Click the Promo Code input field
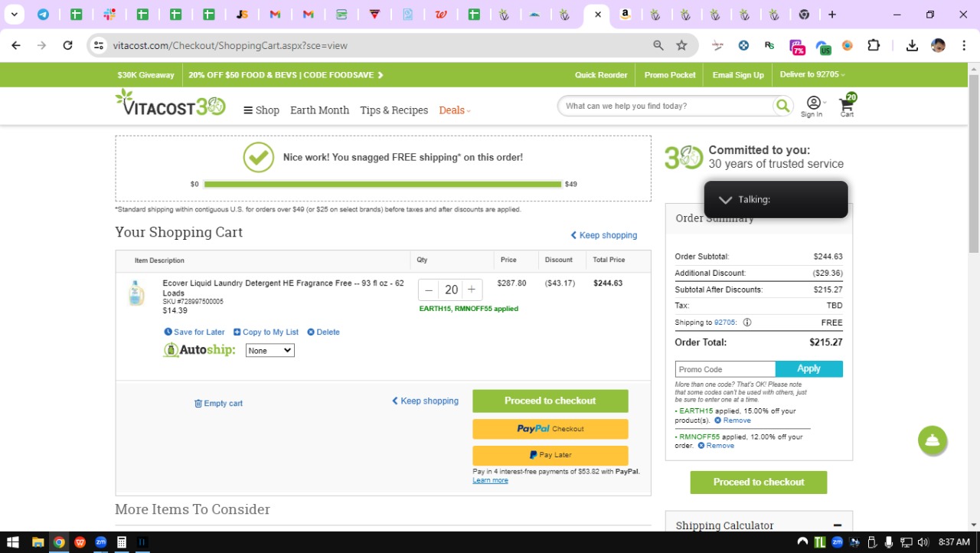The height and width of the screenshot is (553, 980). pos(725,369)
